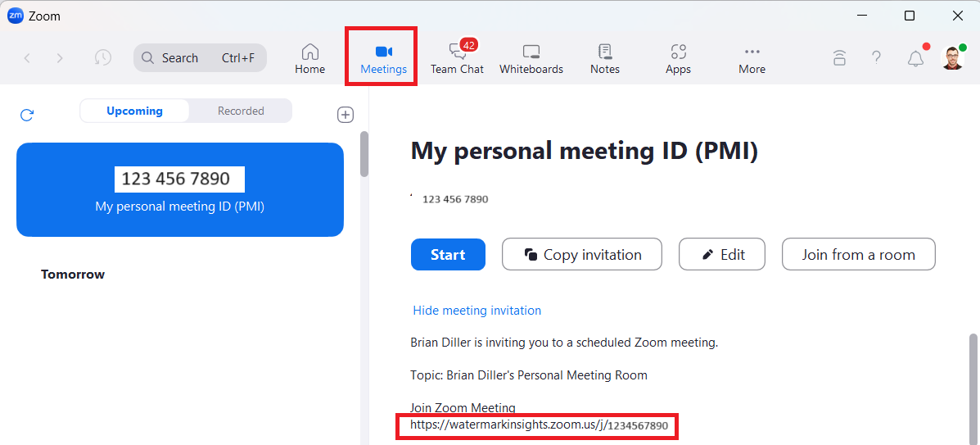Click the invitation pane scrollbar
Image resolution: width=980 pixels, height=445 pixels.
(x=973, y=388)
